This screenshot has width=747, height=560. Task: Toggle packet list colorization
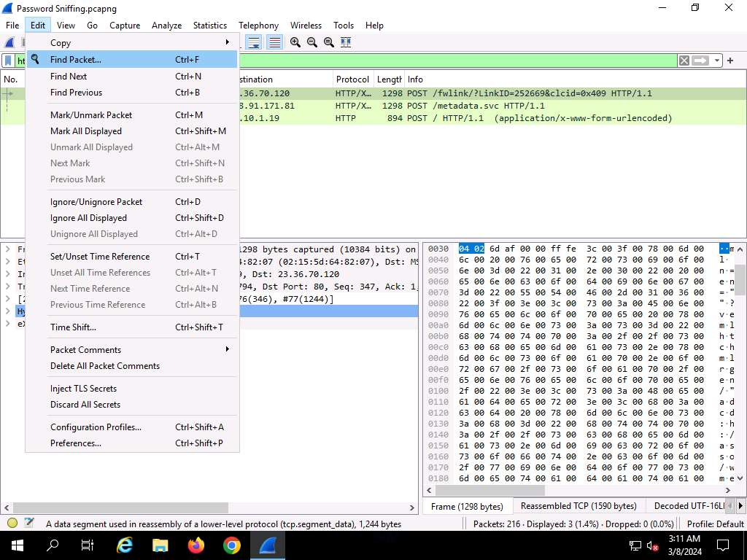[274, 43]
